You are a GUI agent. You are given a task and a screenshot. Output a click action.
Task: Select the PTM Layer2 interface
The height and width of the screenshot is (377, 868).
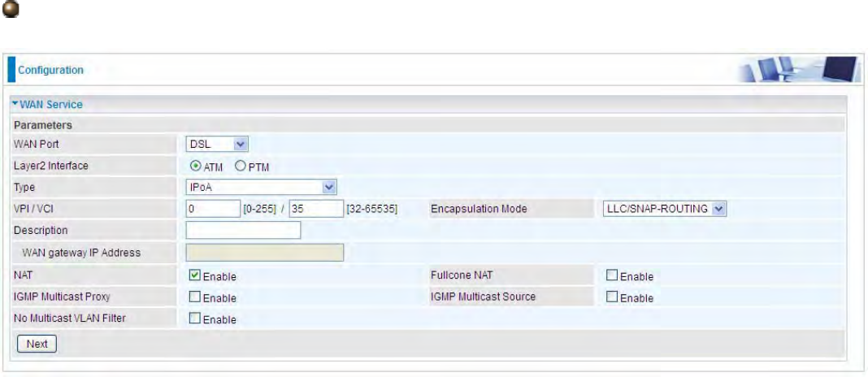pos(240,166)
